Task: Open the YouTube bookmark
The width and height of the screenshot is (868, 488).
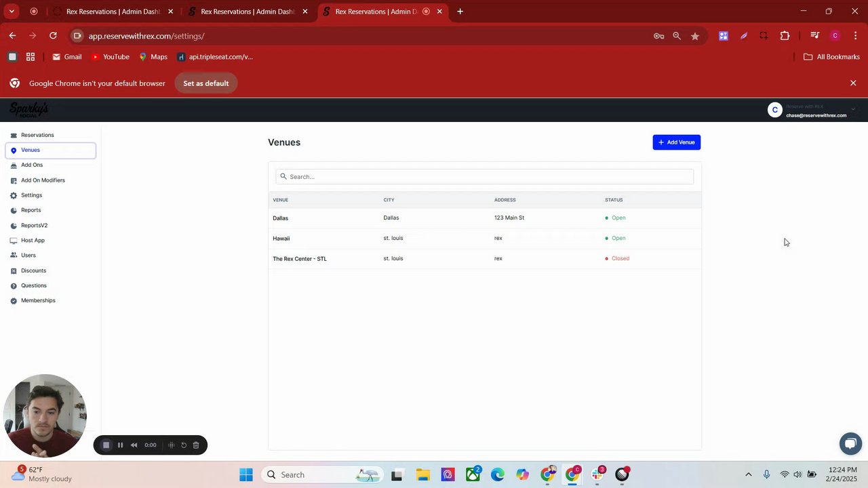Action: (111, 57)
